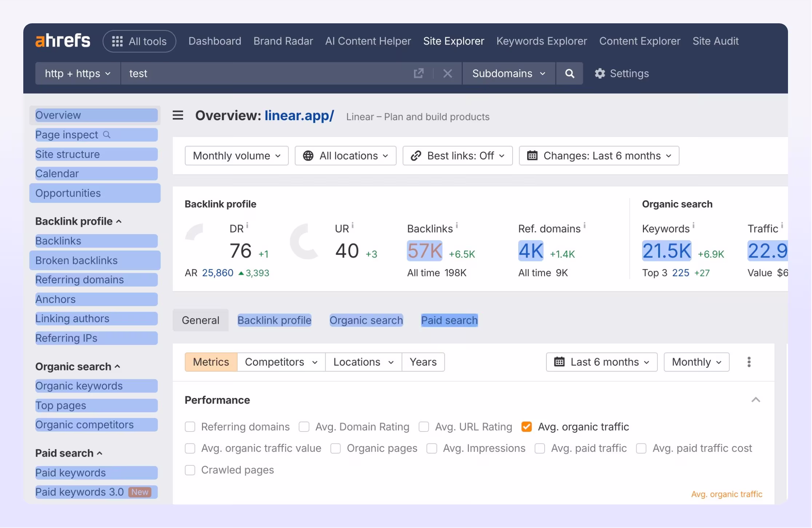
Task: Open Keywords Explorer from the top menu
Action: point(541,41)
